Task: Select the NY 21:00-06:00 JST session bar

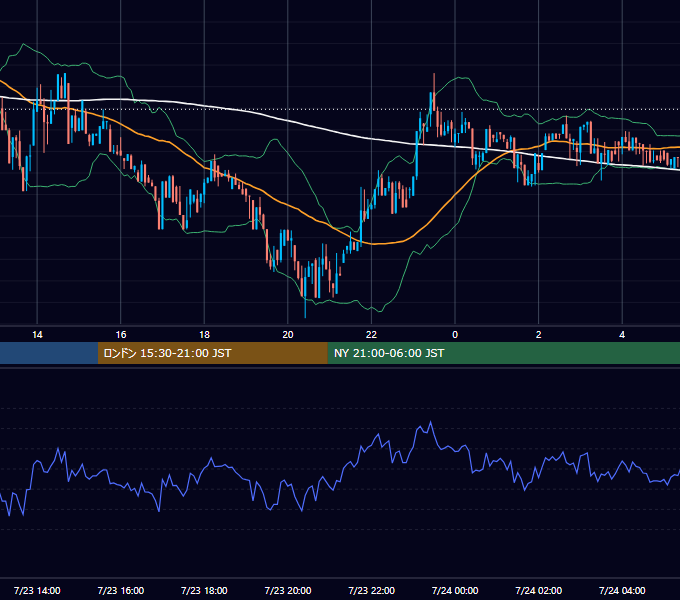Action: (x=503, y=353)
